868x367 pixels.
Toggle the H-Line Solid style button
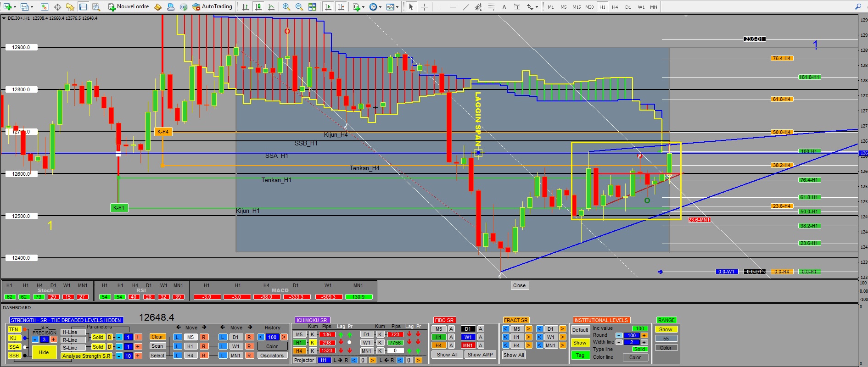coord(98,337)
